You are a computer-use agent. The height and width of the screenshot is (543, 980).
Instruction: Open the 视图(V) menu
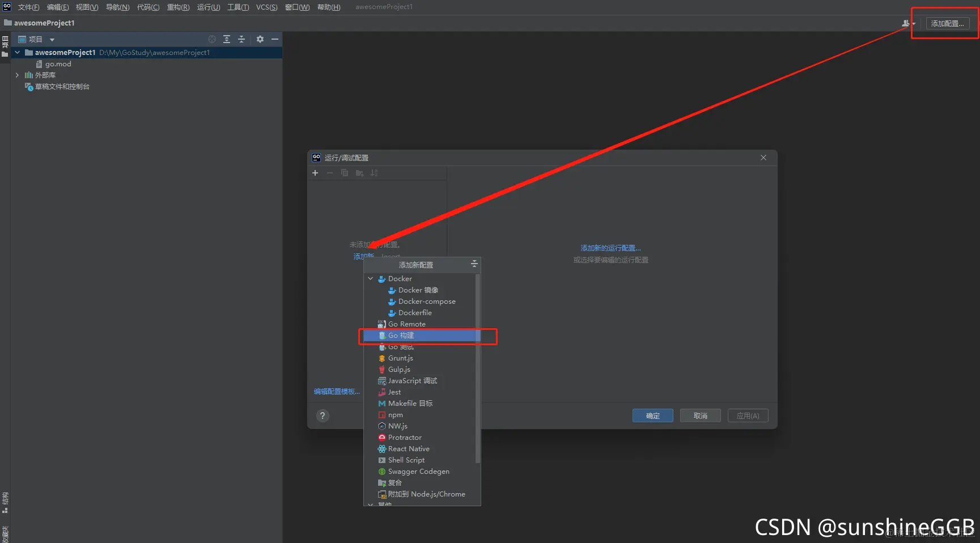[x=87, y=7]
